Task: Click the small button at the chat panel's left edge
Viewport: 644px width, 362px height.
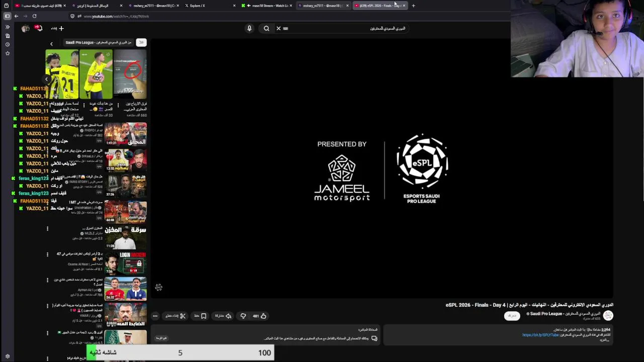Action: (161, 338)
